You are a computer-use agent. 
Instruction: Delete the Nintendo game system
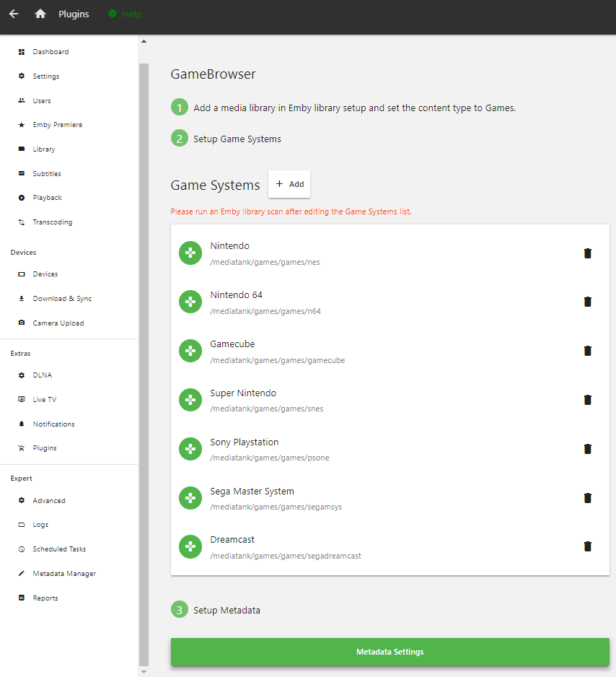click(588, 253)
